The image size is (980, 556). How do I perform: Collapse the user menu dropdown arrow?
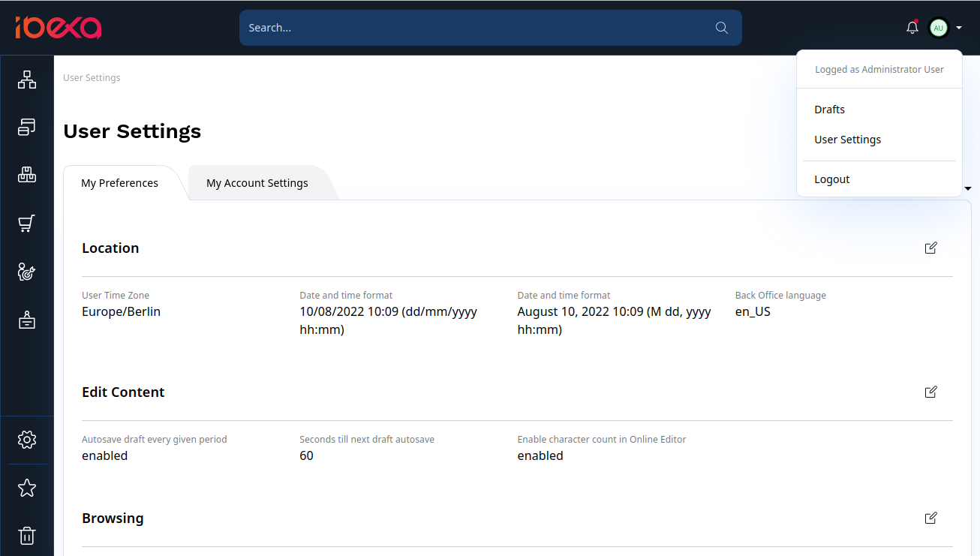[959, 28]
